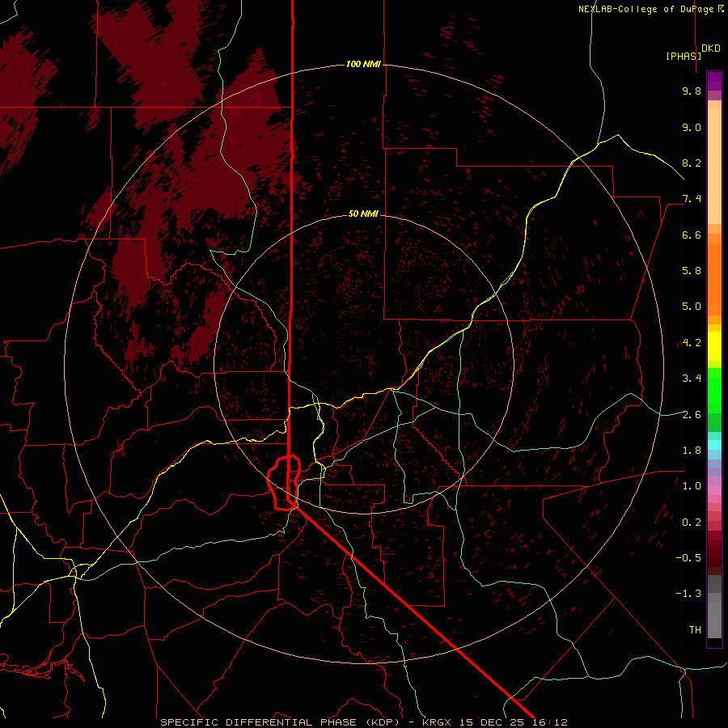Click the -1.3 value on the color scale
728x728 pixels.
click(688, 594)
